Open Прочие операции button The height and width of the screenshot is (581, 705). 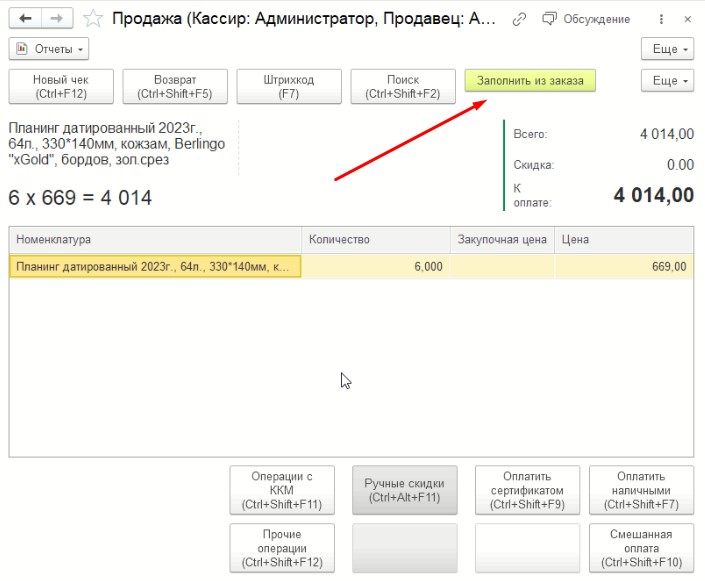(282, 548)
